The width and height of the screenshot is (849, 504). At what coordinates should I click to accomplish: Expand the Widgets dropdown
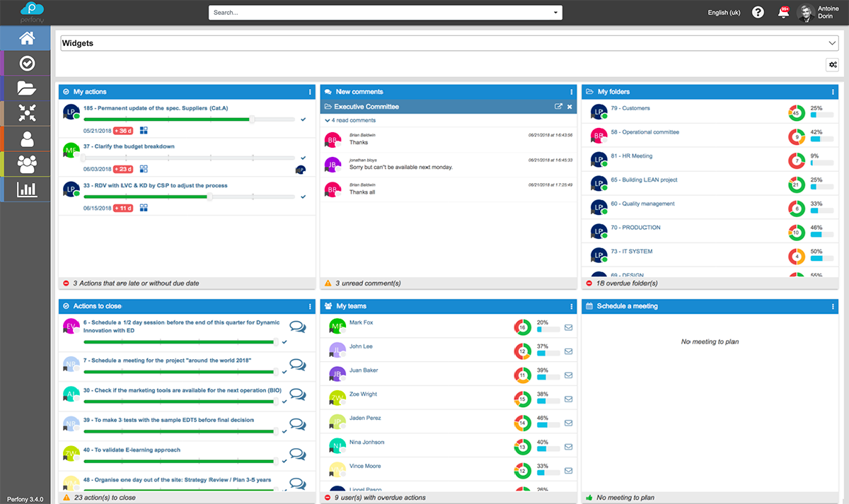(832, 43)
